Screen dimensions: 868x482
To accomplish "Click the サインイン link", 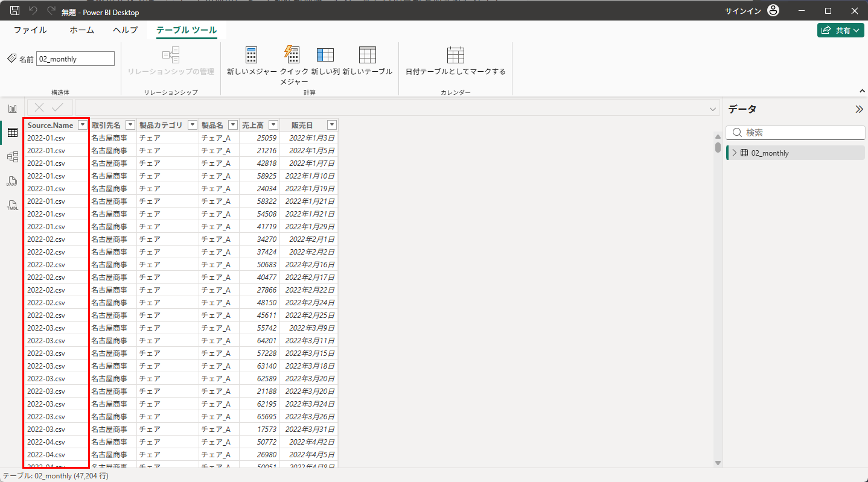I will [x=742, y=11].
